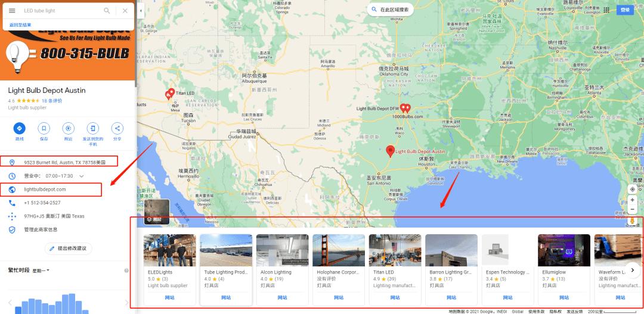Open lightbulbdepot.com website link
Viewport: 644px width, 314px height.
(45, 189)
